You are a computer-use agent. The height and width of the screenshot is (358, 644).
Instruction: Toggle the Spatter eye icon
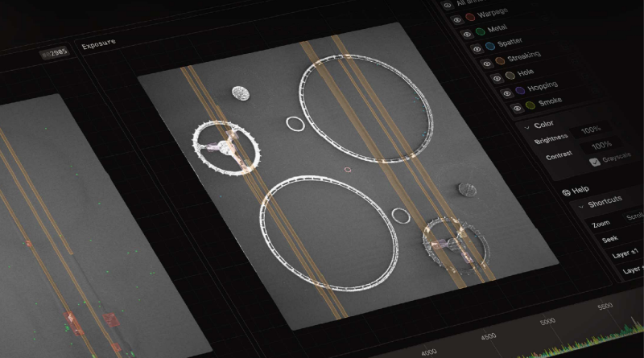pyautogui.click(x=477, y=48)
